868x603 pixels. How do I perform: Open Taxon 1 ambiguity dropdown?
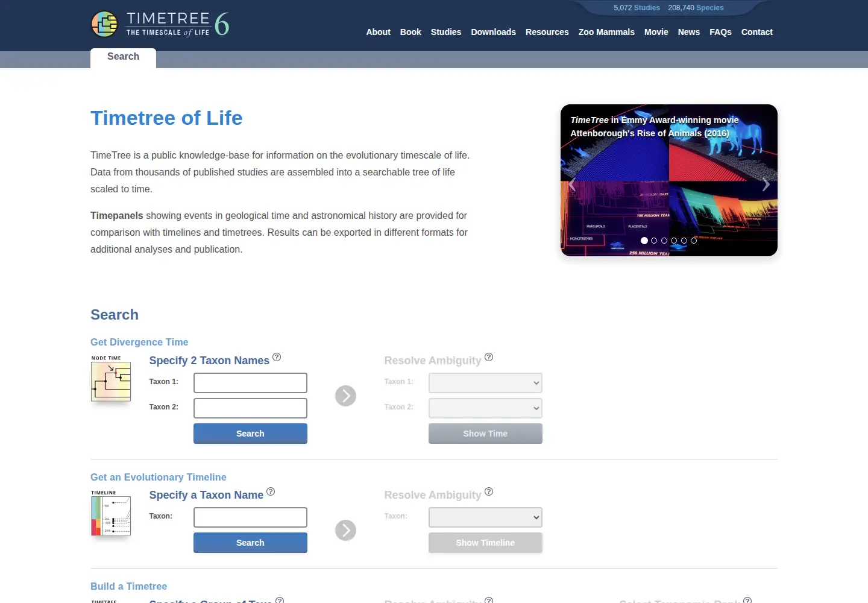tap(485, 383)
